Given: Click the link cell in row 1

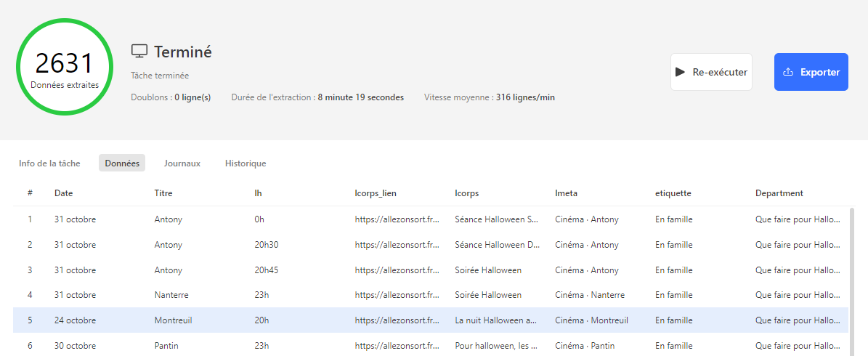Looking at the screenshot, I should (x=397, y=219).
